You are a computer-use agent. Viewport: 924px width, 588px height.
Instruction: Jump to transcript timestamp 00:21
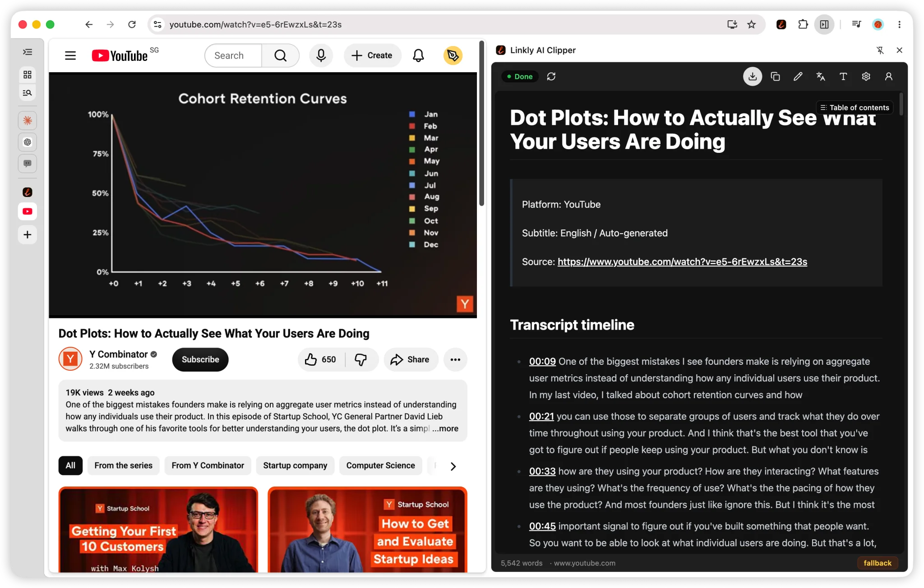tap(541, 416)
